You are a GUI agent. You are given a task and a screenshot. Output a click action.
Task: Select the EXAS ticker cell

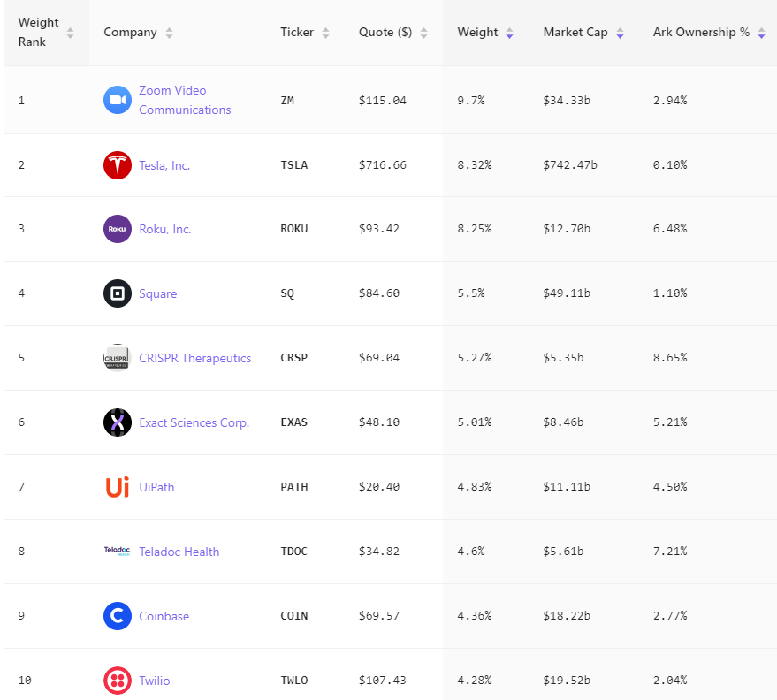click(293, 422)
